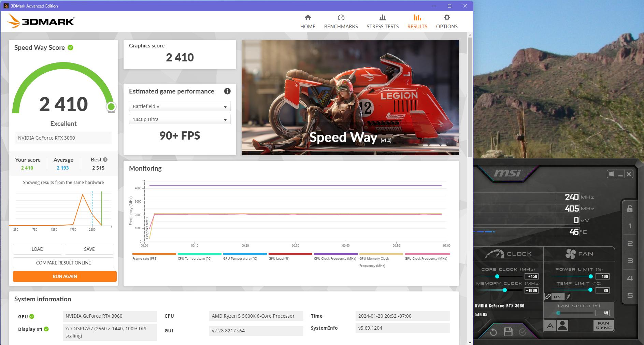Click the best score value 2 515
Screen dimensions: 644x345
coord(98,168)
